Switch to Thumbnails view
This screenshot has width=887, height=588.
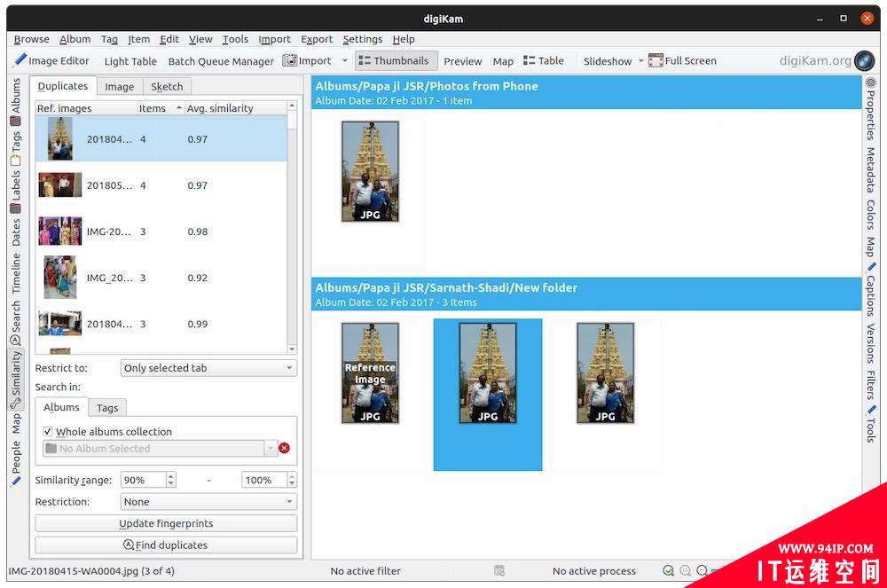395,61
